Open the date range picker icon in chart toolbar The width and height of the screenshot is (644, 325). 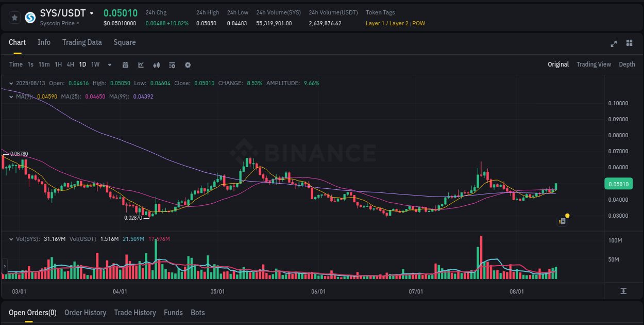click(125, 64)
